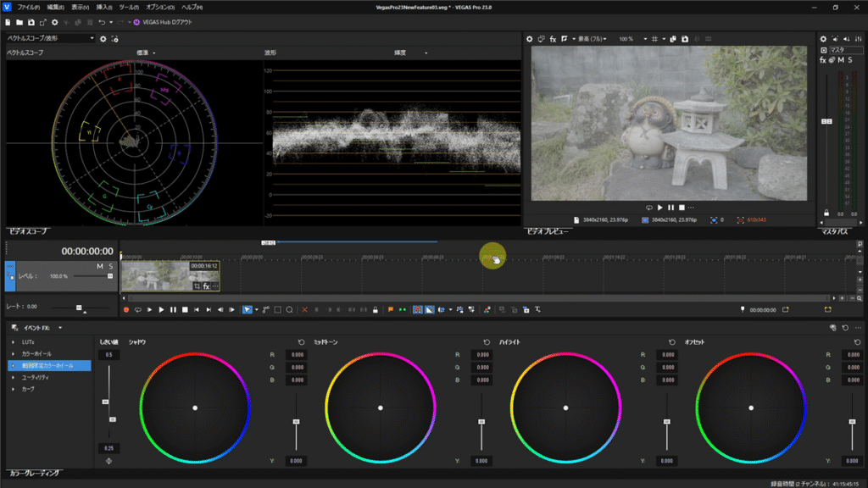The image size is (868, 488).
Task: Open the ファイル menu
Action: (28, 7)
